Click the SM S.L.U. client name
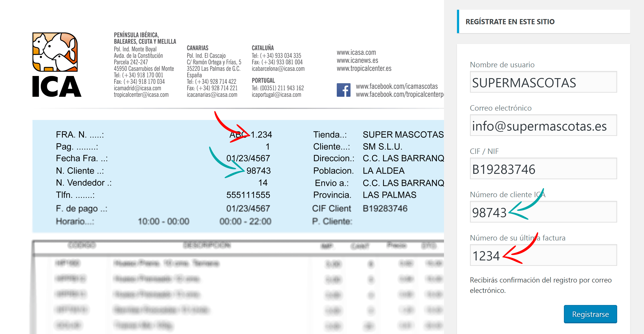This screenshot has width=644, height=334. (383, 147)
